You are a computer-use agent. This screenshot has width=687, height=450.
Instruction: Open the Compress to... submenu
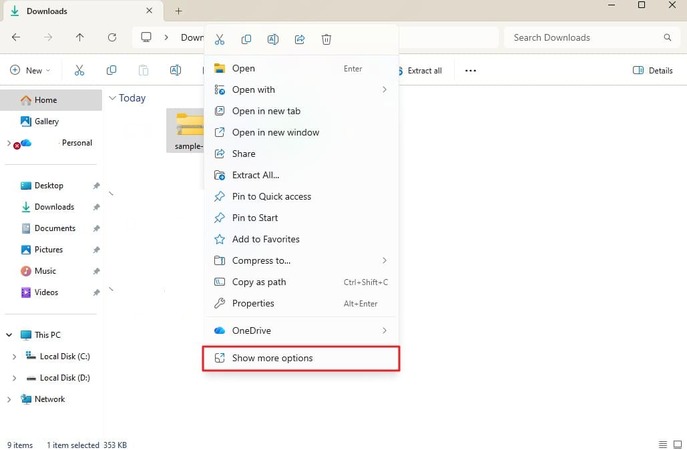[x=301, y=261]
